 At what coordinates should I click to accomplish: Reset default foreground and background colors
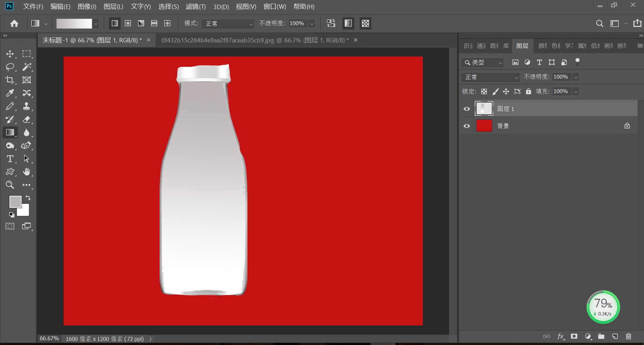tap(11, 215)
